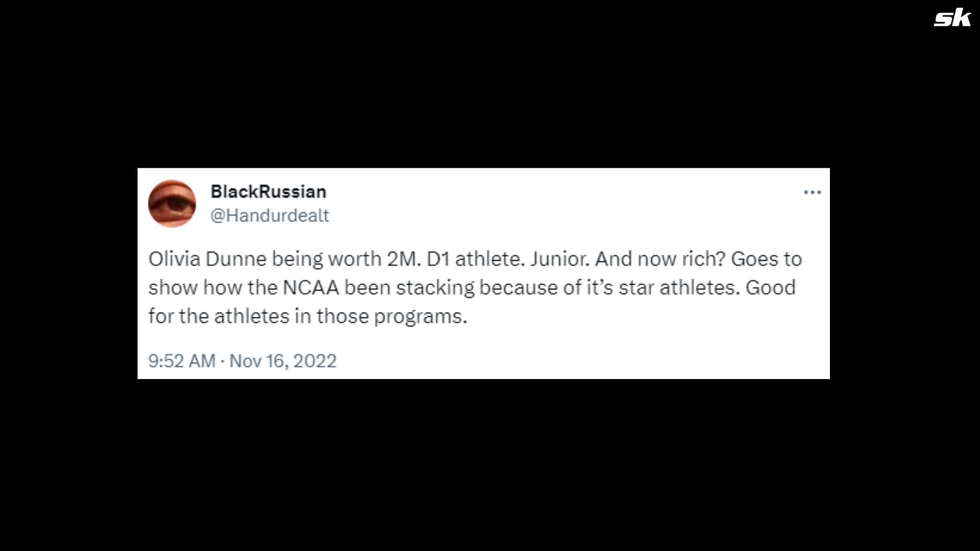Image resolution: width=980 pixels, height=551 pixels.
Task: Click the @Handurdealt handle
Action: [269, 215]
